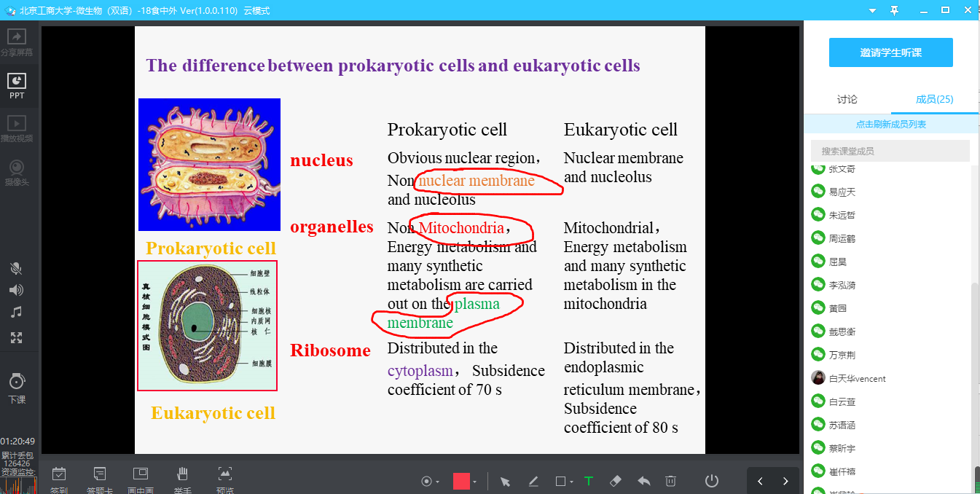Open the sign-in (签到) tool
The height and width of the screenshot is (494, 980).
tap(59, 479)
